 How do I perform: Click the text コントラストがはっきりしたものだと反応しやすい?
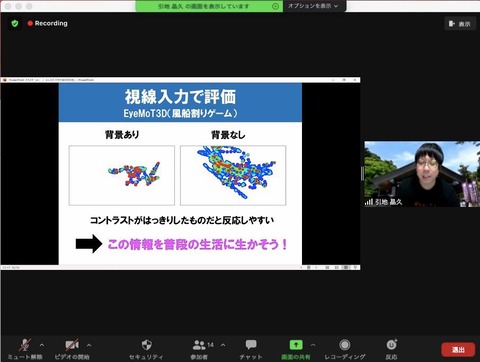[182, 220]
